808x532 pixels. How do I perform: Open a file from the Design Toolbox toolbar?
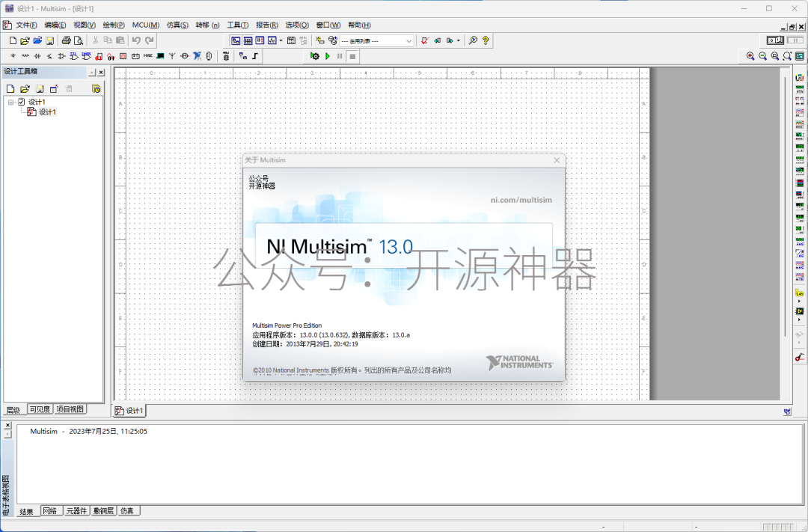[25, 88]
